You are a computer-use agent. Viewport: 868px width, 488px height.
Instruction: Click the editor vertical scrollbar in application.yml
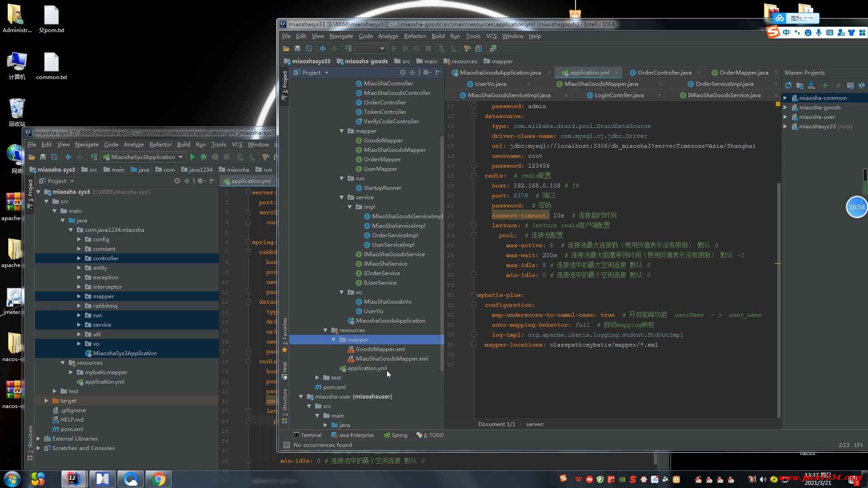[x=778, y=300]
